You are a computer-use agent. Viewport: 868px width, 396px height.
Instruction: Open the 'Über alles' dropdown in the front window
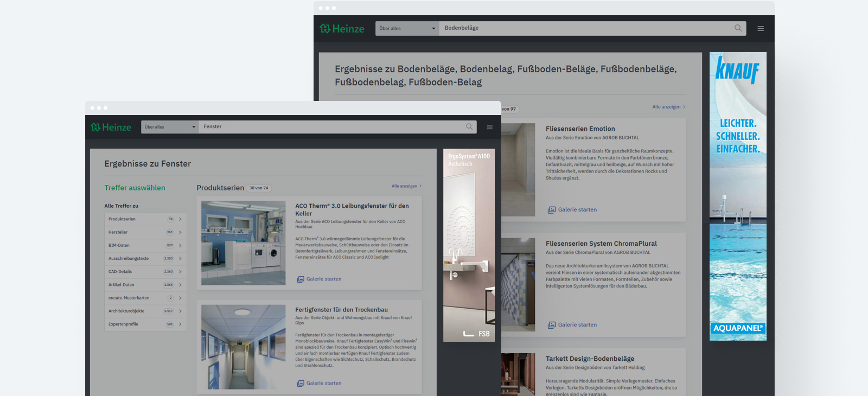170,127
